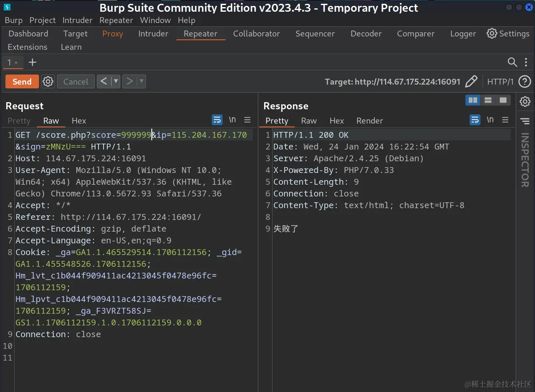This screenshot has height=392, width=535.
Task: Select Response Hex view tab
Action: 337,121
